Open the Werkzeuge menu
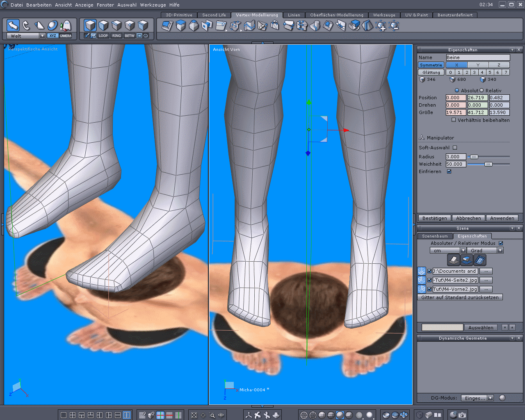Screen dimensions: 525x420 (x=153, y=5)
